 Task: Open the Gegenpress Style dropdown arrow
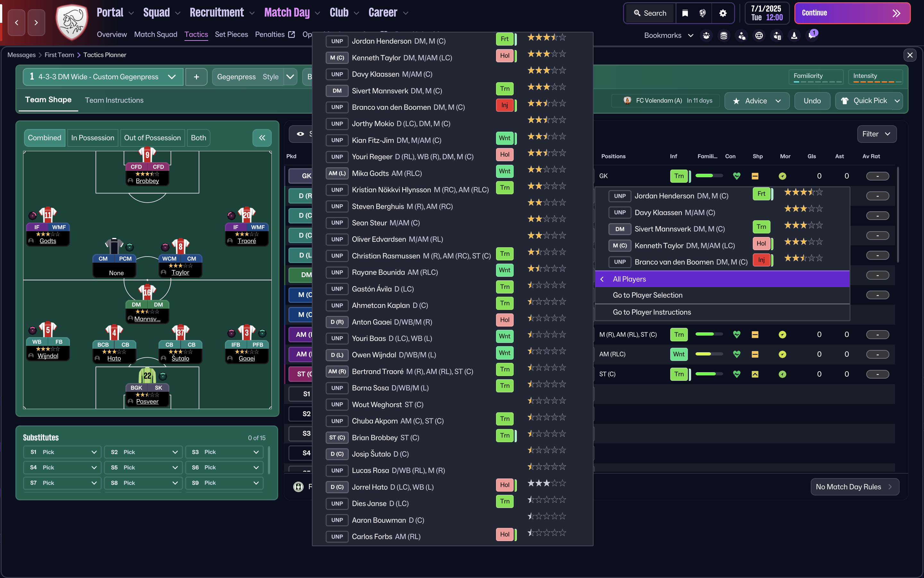(x=291, y=77)
